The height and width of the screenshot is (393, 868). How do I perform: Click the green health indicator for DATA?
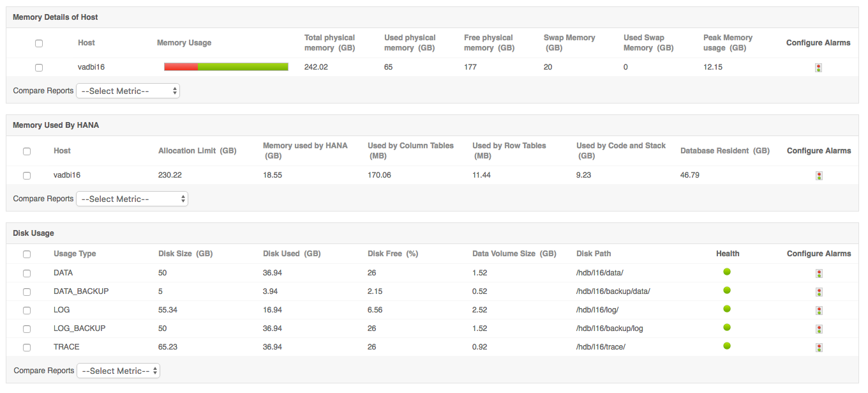[x=727, y=272]
